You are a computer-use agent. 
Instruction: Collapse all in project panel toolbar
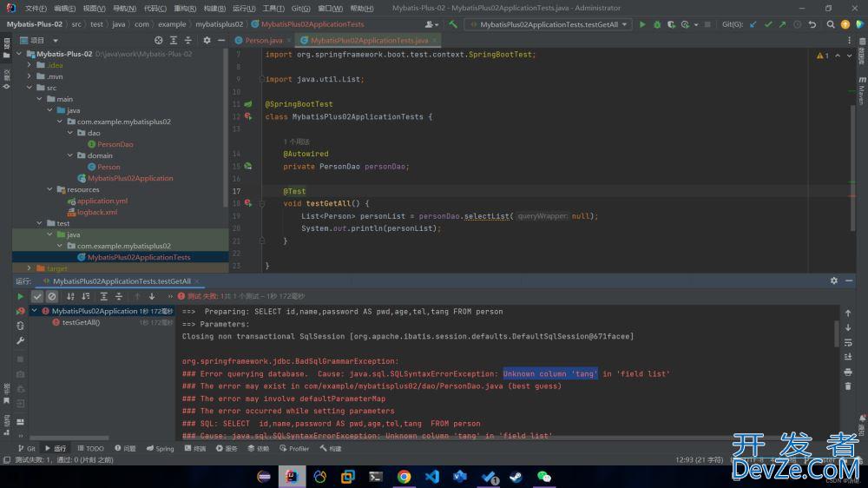[x=188, y=41]
